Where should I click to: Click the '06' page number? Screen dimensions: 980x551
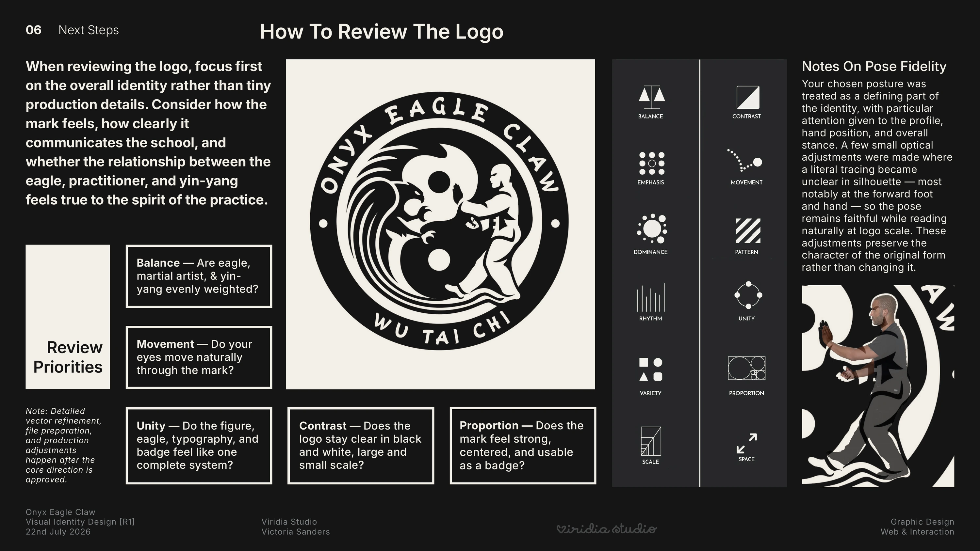click(33, 30)
